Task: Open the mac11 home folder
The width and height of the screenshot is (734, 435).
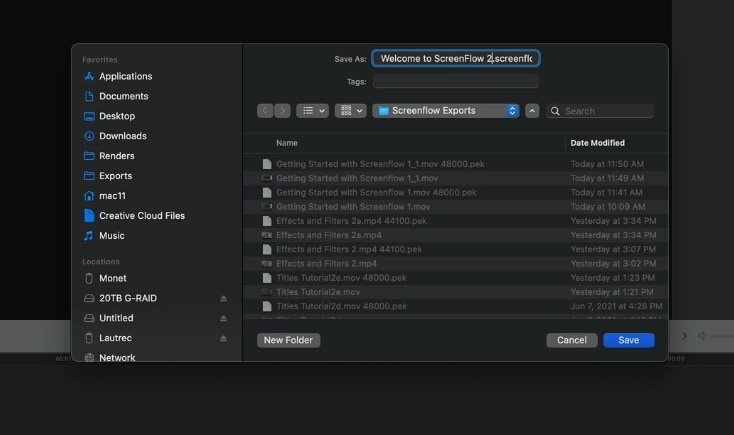Action: point(114,196)
